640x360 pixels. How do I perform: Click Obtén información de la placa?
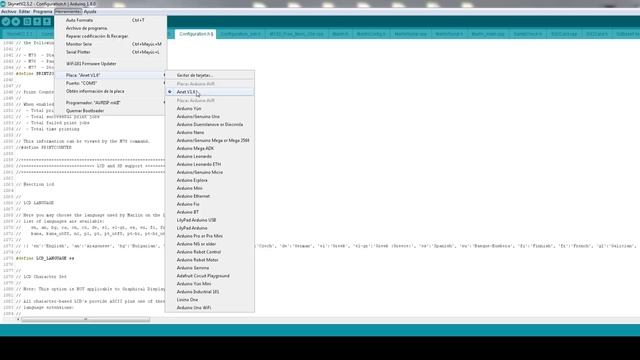coord(111,91)
